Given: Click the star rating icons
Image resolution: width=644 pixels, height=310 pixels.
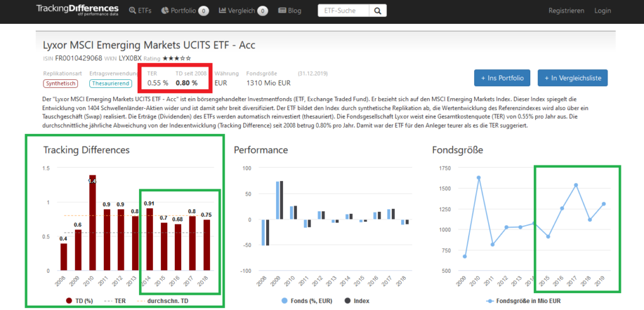Looking at the screenshot, I should 177,58.
